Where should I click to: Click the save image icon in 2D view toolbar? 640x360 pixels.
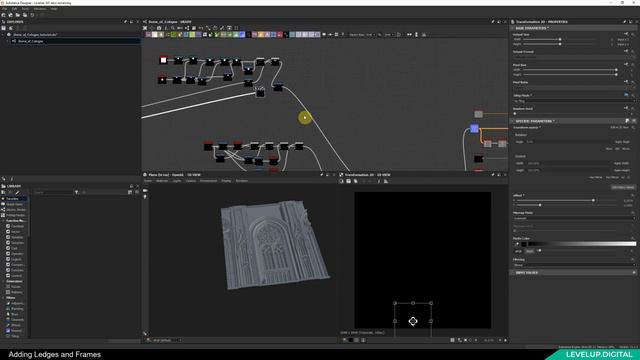pos(349,181)
